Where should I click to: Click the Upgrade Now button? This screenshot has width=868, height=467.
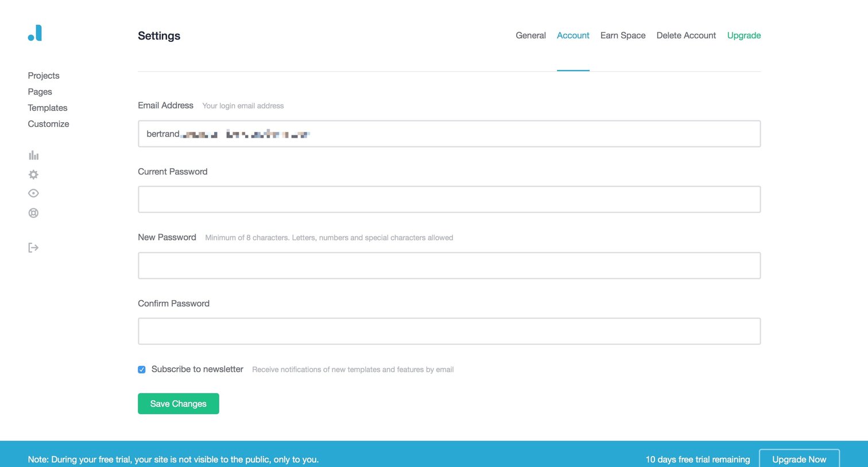click(799, 459)
